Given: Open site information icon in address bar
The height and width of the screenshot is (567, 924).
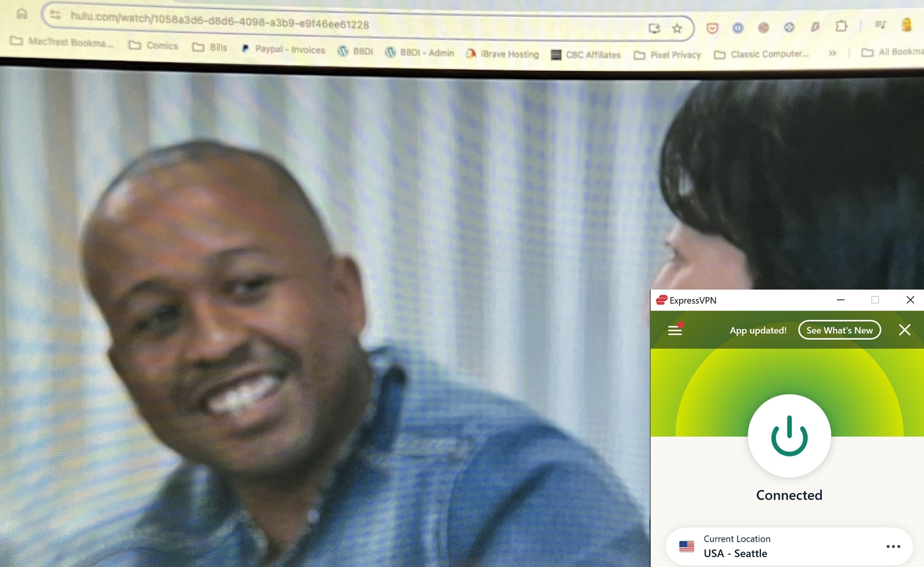Looking at the screenshot, I should pos(55,15).
